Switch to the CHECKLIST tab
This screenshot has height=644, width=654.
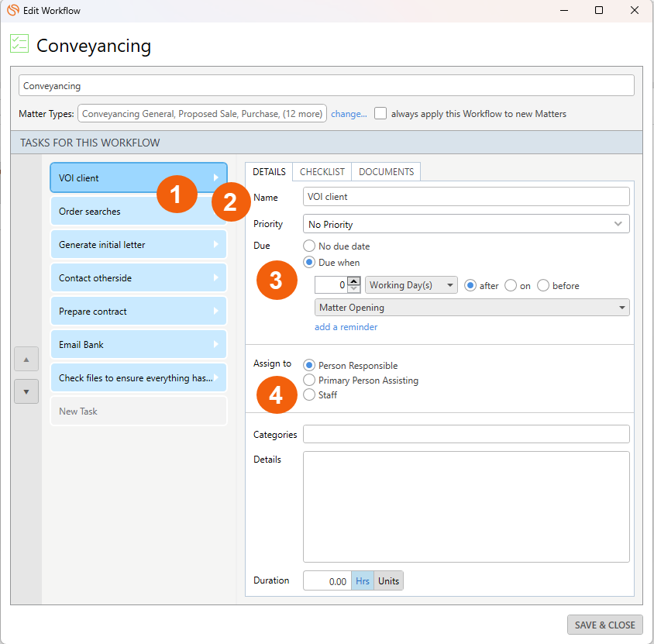click(x=322, y=172)
